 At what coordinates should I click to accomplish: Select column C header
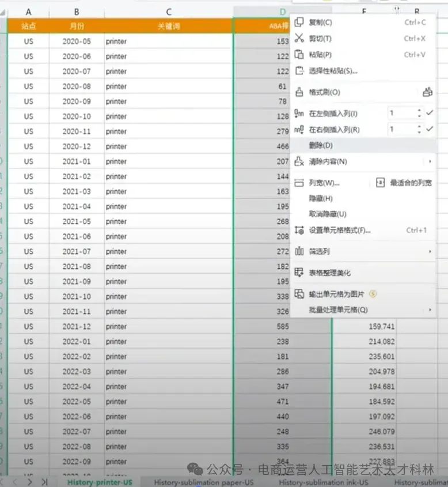(169, 12)
